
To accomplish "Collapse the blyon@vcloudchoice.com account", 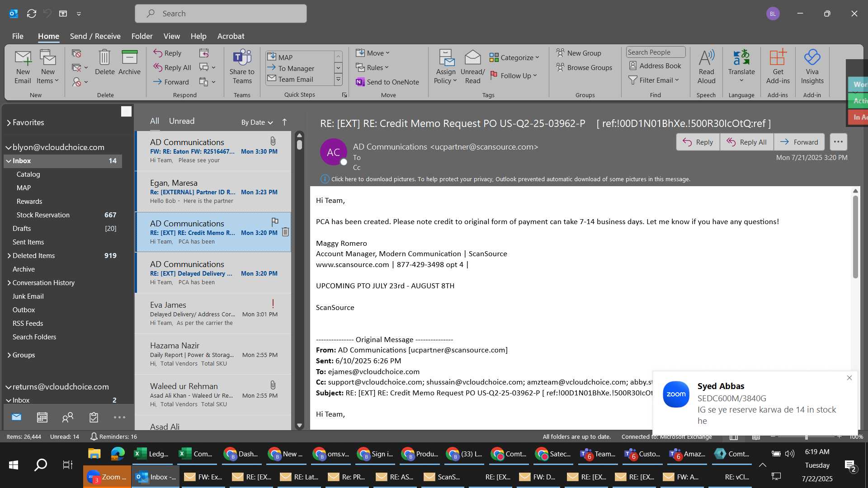I will (8, 147).
